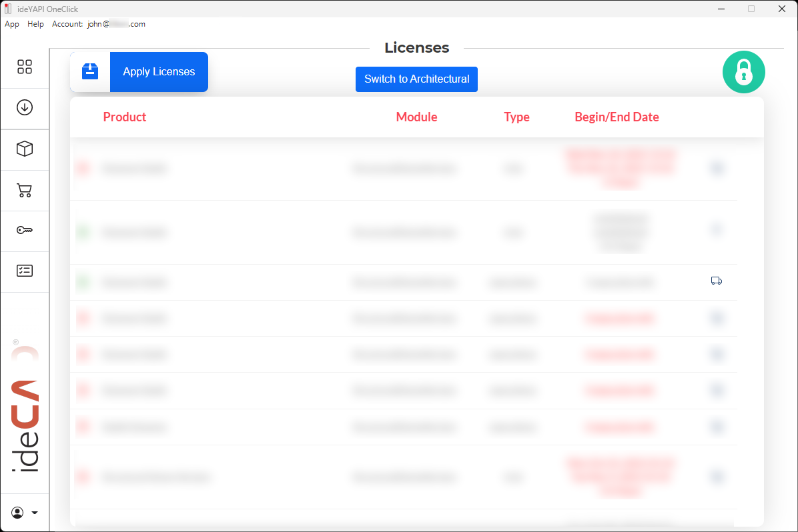Viewport: 798px width, 532px height.
Task: Click the Type column header
Action: (516, 117)
